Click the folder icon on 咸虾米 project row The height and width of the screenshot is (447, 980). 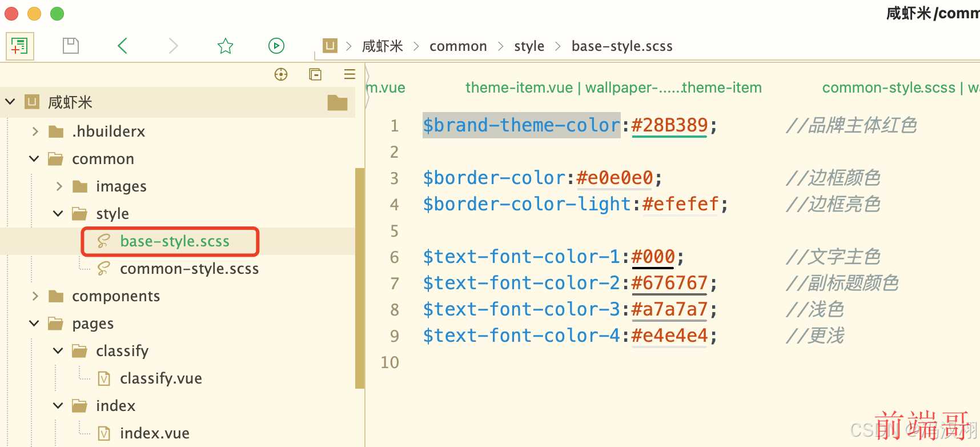point(338,103)
